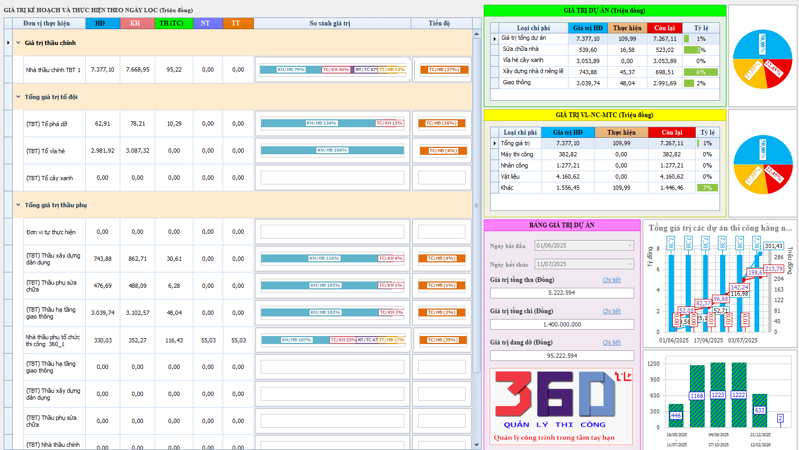
Task: Collapse the Giá trị thầu chính group
Action: pyautogui.click(x=18, y=43)
